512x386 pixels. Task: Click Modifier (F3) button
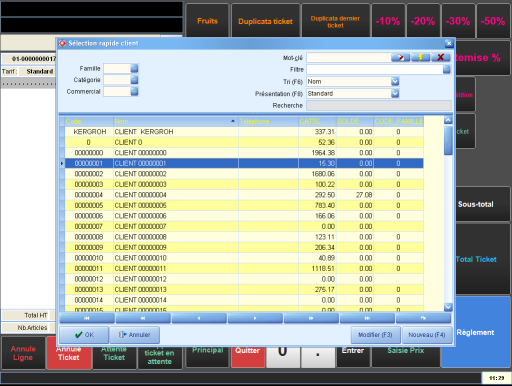(375, 335)
